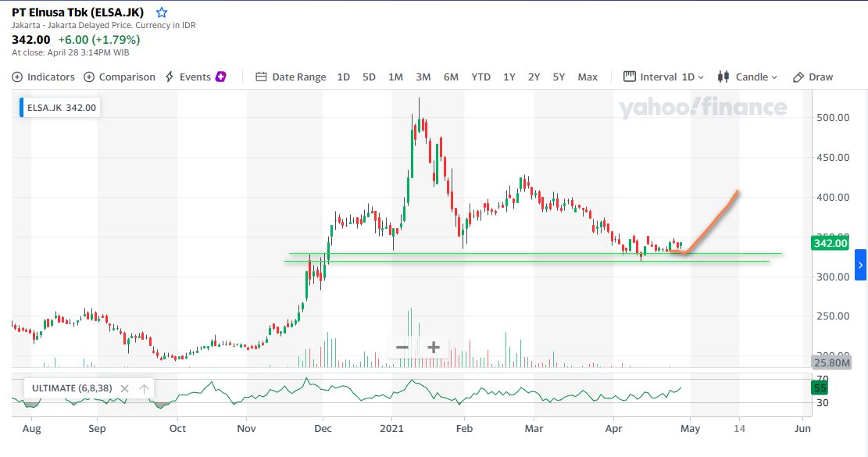The height and width of the screenshot is (457, 868).
Task: Open the Candle chart type dropdown
Action: pos(748,77)
